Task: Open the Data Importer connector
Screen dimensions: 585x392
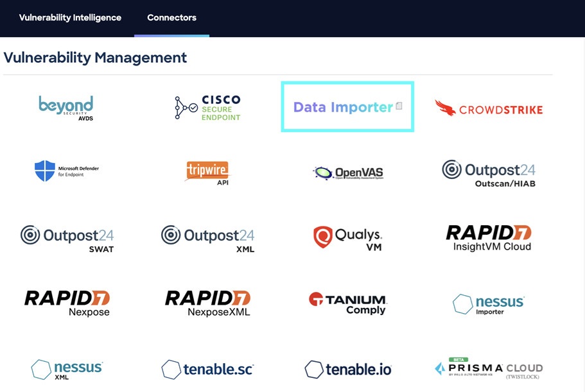Action: [x=347, y=107]
